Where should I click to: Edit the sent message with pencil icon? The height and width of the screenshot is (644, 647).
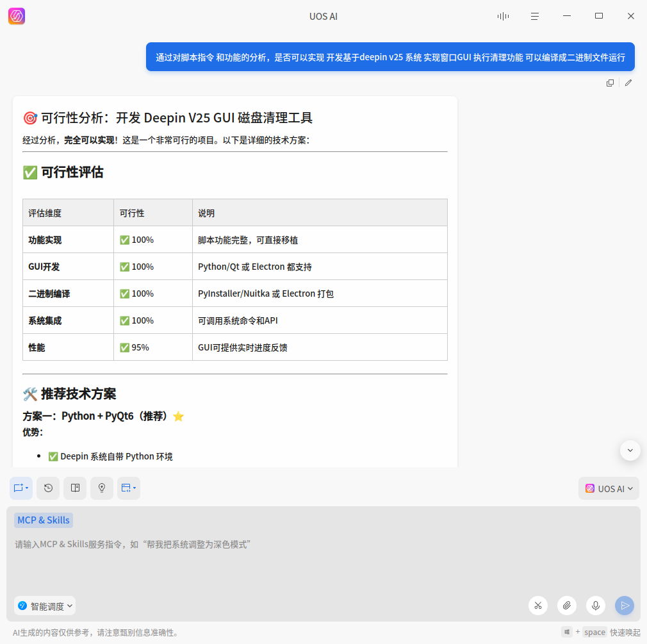(x=628, y=83)
